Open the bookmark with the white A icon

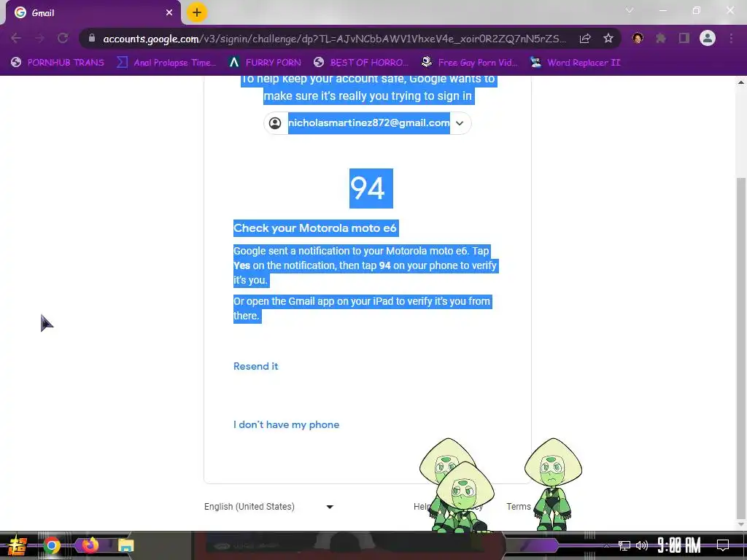click(x=265, y=63)
